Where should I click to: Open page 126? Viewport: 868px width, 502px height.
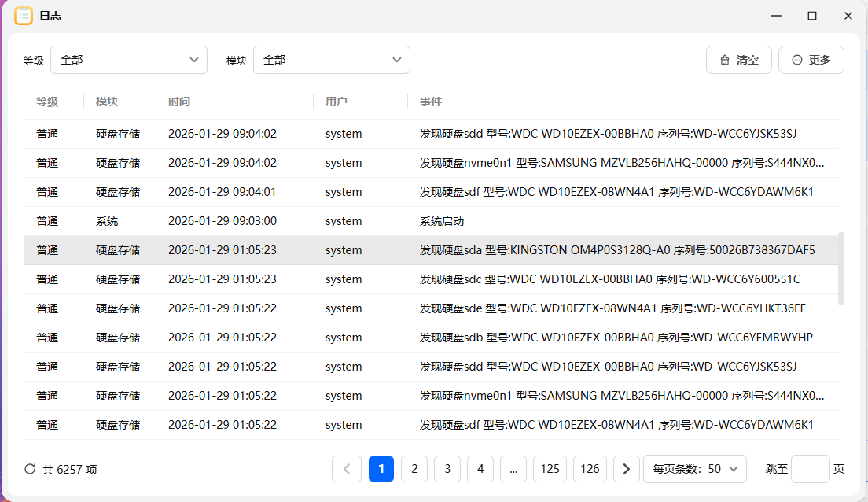(590, 468)
